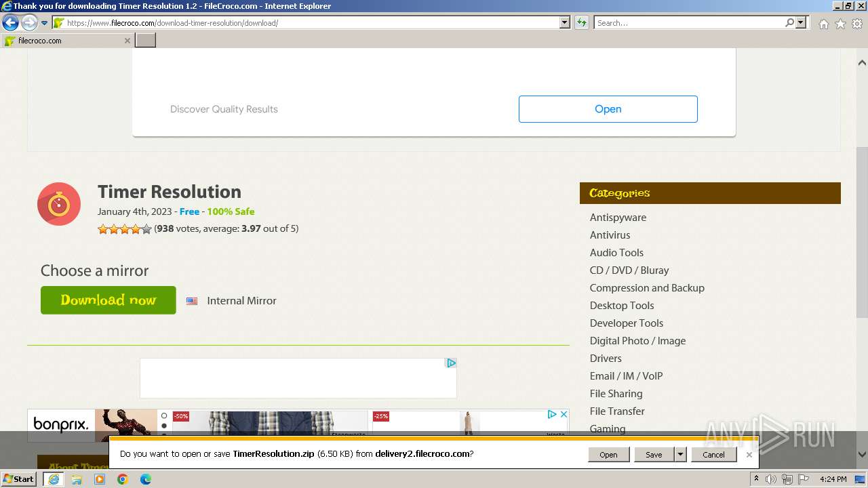
Task: Open the CD / DVD / Bluray category
Action: pyautogui.click(x=629, y=270)
